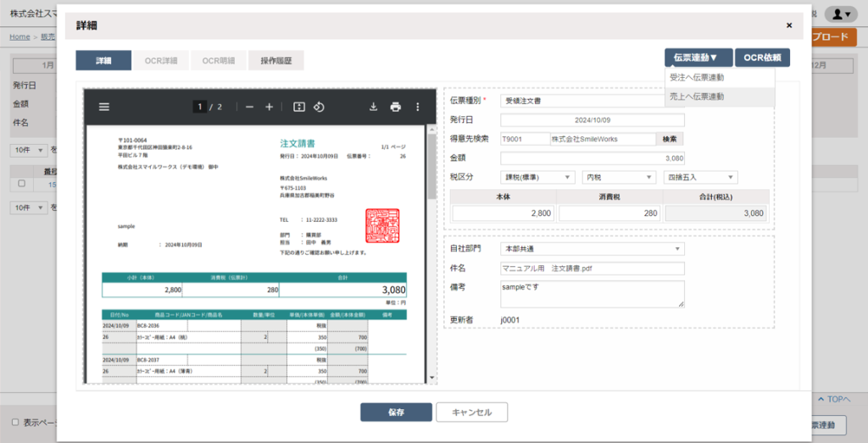
Task: Click the キャンセル button
Action: click(x=471, y=412)
